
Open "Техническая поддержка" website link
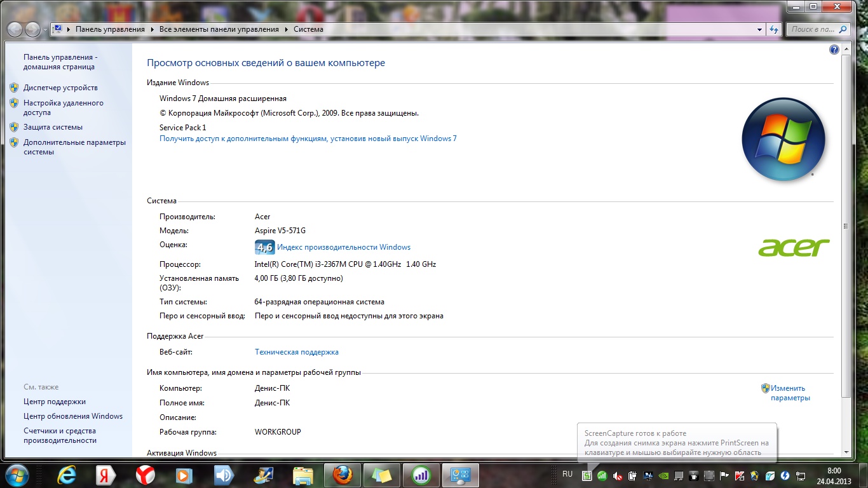(x=297, y=352)
